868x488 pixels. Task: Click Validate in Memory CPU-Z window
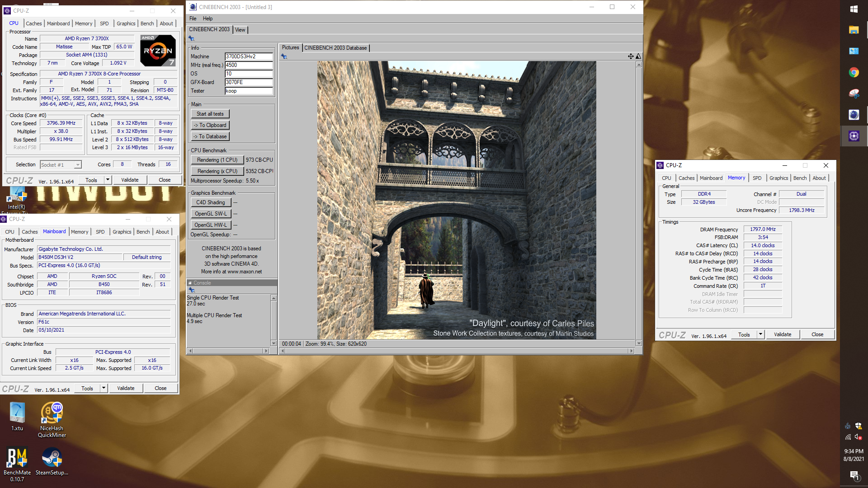(783, 334)
